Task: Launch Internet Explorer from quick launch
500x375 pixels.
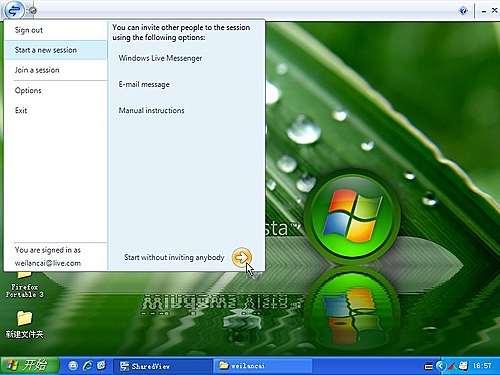Action: click(x=87, y=366)
